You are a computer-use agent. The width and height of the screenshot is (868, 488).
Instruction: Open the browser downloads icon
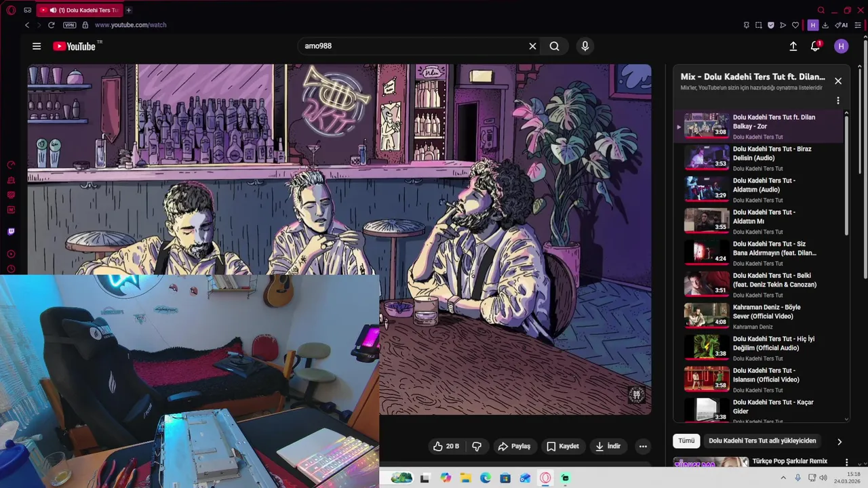coord(825,25)
